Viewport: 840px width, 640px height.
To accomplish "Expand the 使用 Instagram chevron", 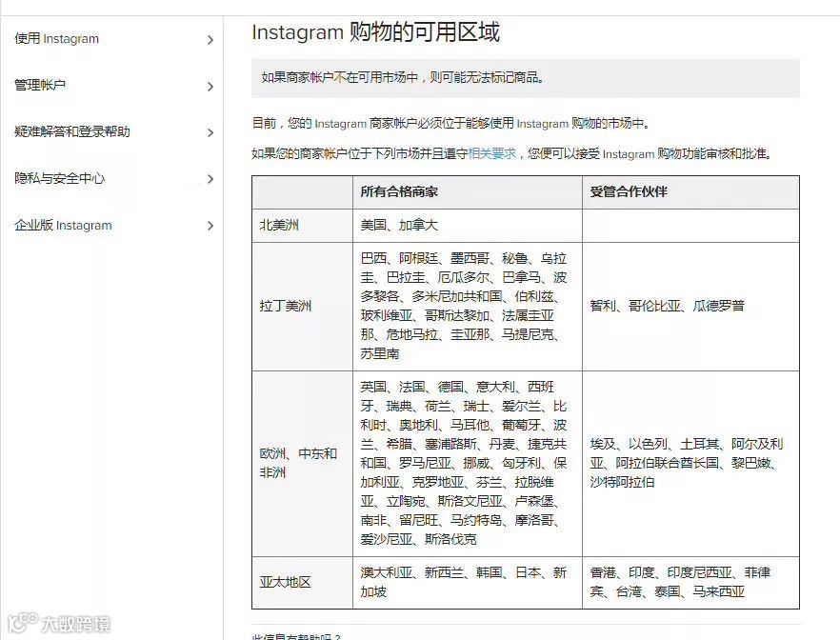I will pyautogui.click(x=210, y=40).
